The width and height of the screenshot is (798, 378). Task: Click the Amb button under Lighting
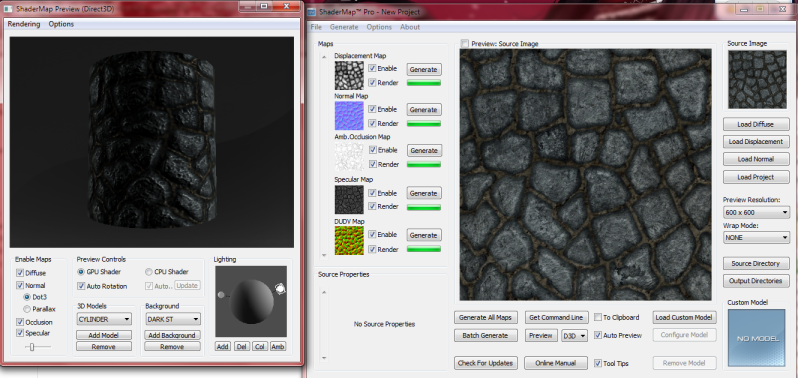(278, 346)
